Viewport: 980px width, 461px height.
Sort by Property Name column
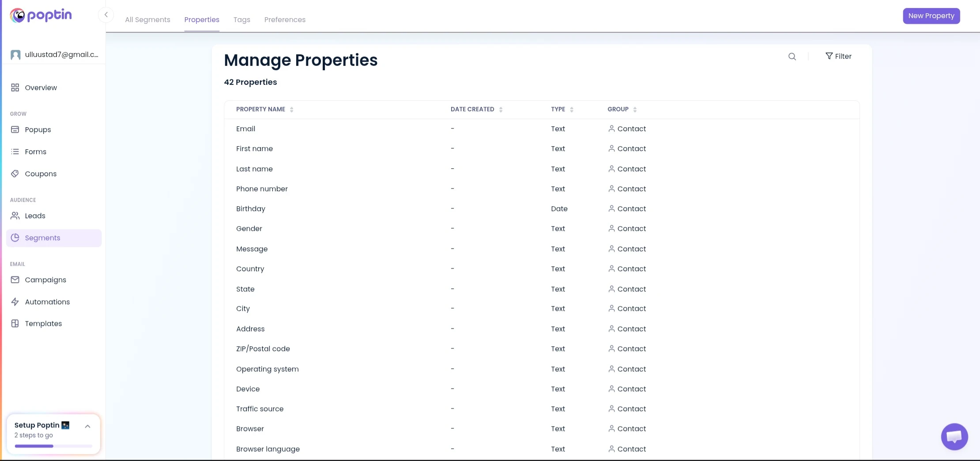[264, 109]
